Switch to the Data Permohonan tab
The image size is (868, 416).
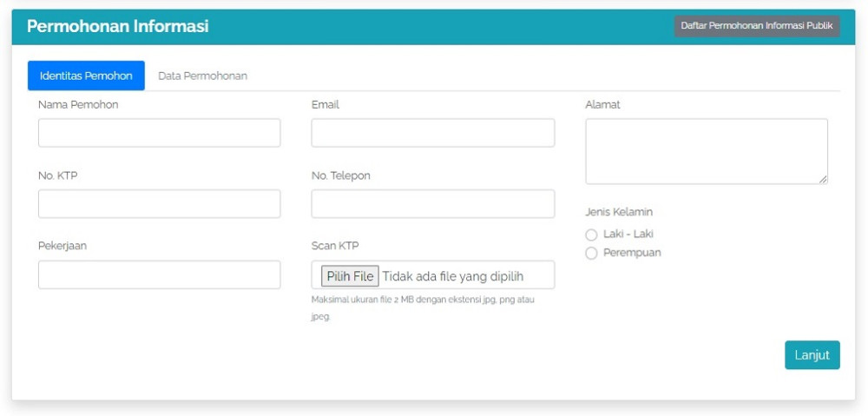[202, 76]
